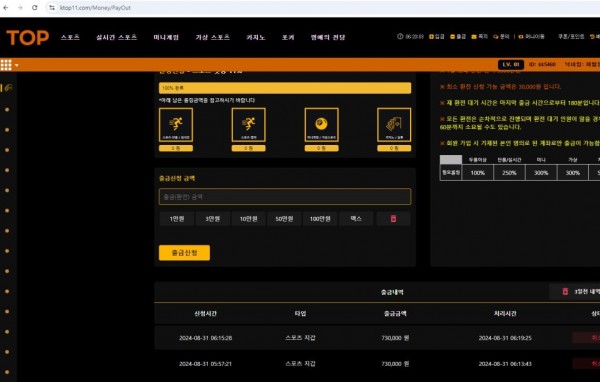Screen dimensions: 600x382
Task: Focus the withdrawal amount input field
Action: coord(285,196)
